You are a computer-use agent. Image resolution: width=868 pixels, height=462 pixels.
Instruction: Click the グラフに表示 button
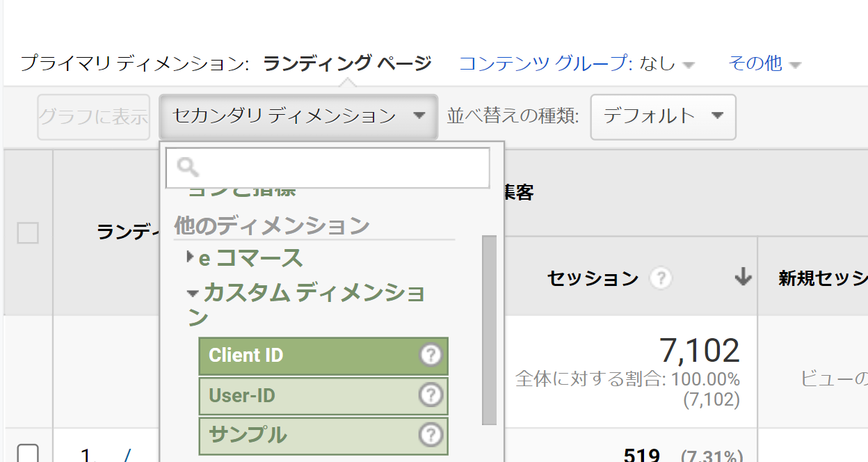click(93, 117)
